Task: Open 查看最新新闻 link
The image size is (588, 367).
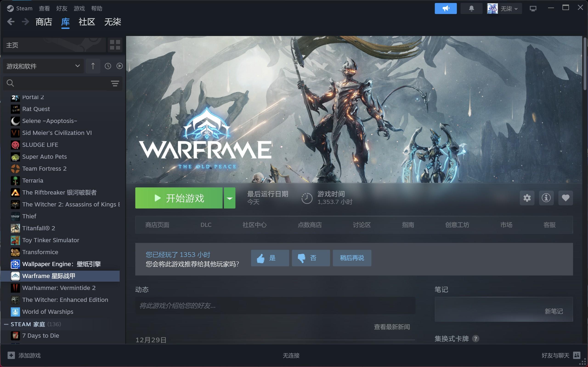Action: 392,327
